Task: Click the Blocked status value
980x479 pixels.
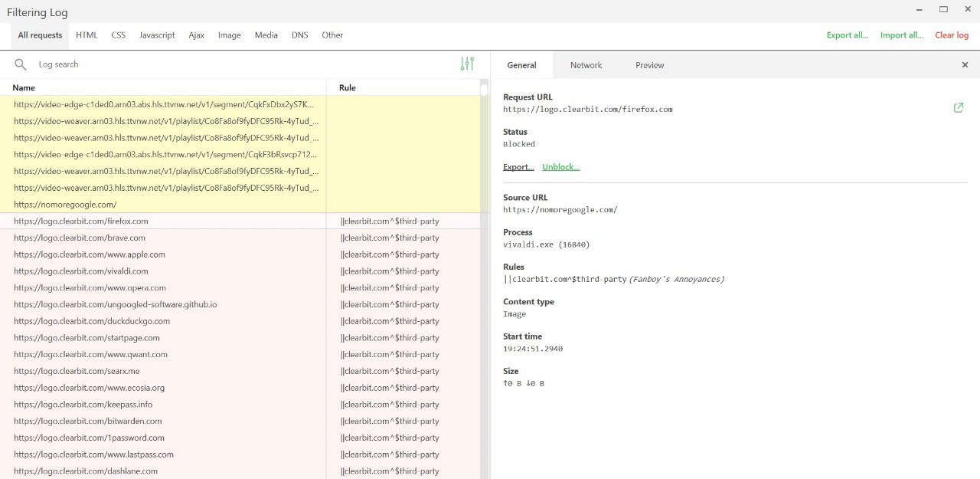Action: pos(519,144)
